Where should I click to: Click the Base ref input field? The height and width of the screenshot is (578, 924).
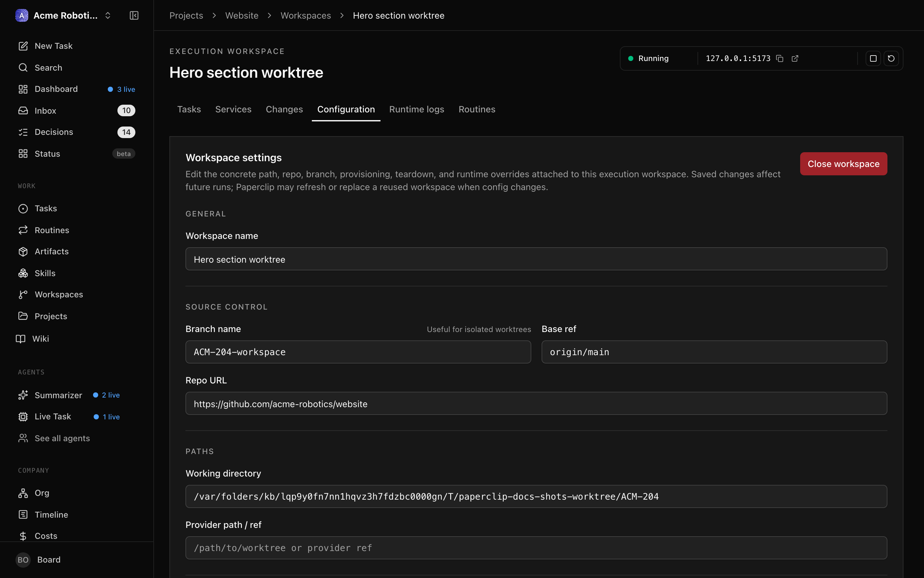714,352
